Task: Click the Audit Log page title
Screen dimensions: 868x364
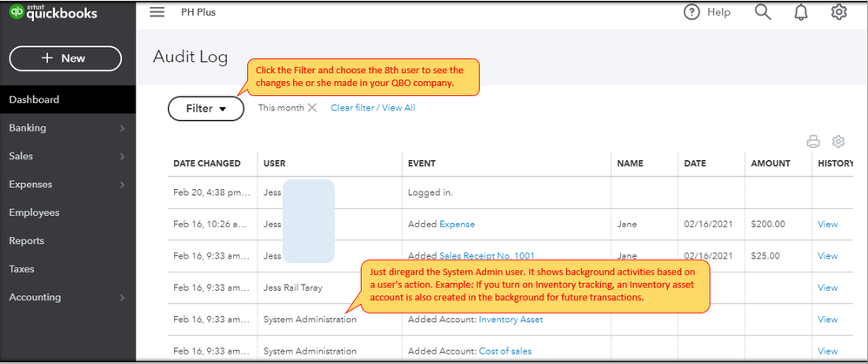Action: [190, 57]
